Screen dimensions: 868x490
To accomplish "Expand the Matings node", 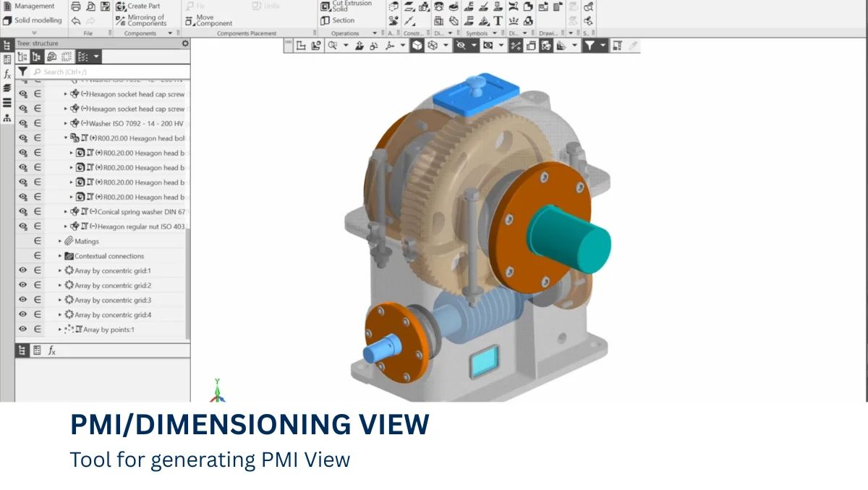I will 60,241.
